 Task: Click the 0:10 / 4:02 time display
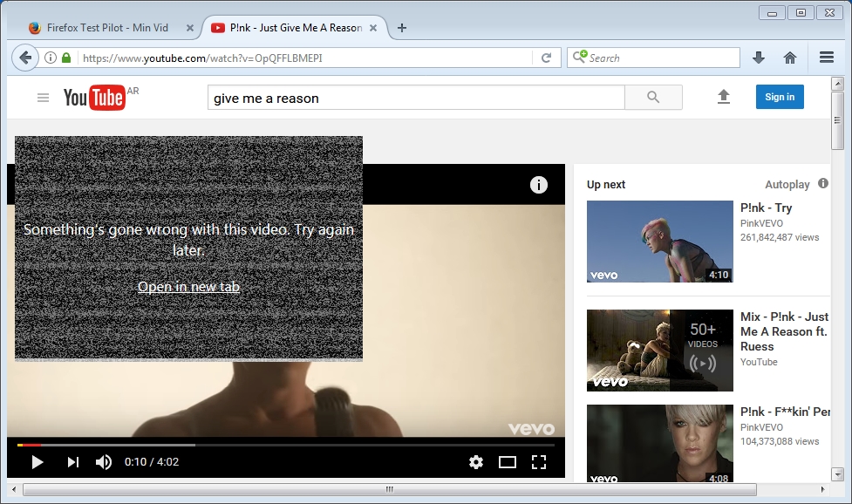(x=152, y=462)
